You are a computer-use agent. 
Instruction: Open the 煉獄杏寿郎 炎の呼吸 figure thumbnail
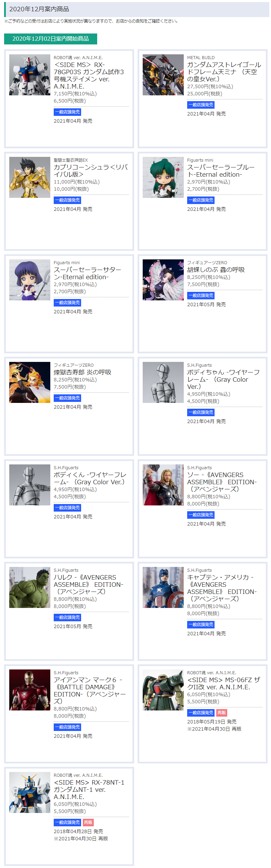pyautogui.click(x=30, y=382)
